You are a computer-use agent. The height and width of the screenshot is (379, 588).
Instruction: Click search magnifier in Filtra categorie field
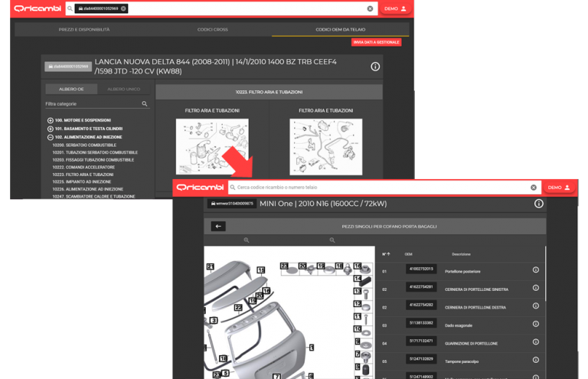(x=145, y=104)
